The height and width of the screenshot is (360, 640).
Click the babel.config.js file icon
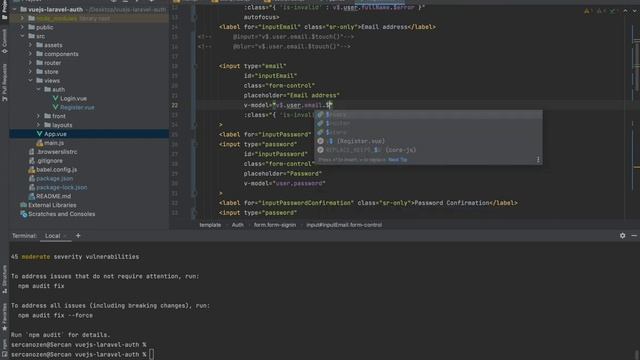click(31, 169)
